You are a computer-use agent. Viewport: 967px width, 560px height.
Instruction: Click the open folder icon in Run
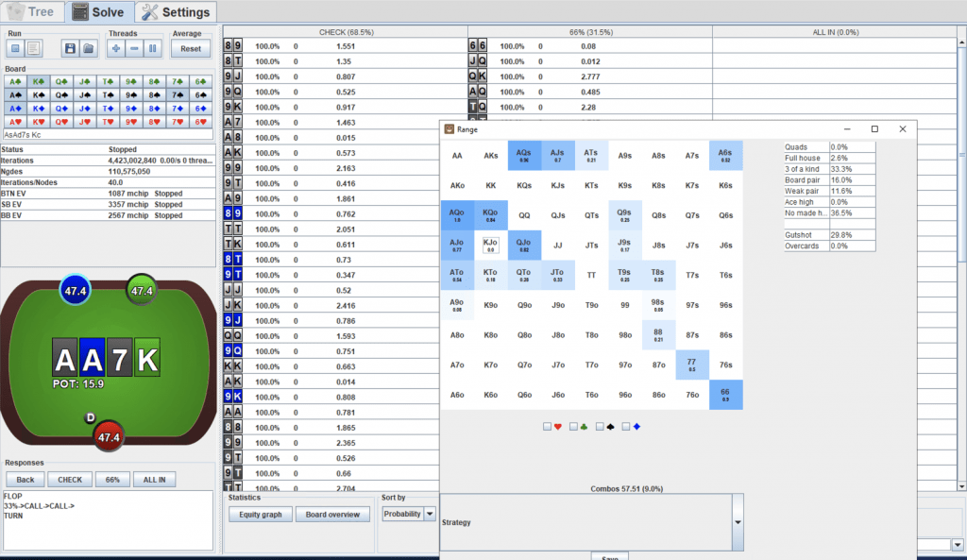pos(88,48)
